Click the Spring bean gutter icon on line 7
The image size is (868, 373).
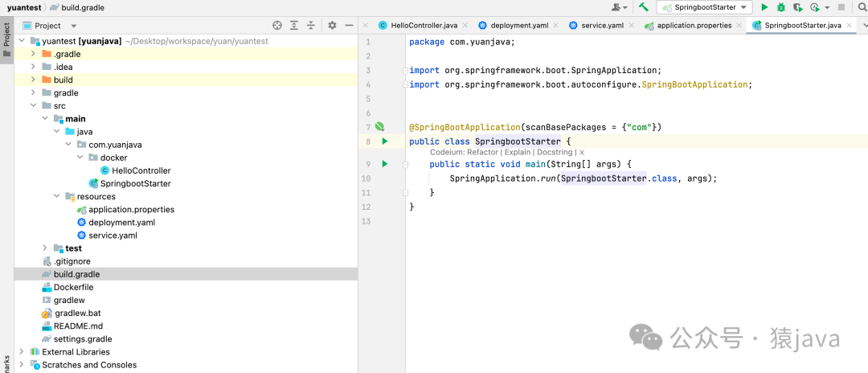tap(379, 127)
